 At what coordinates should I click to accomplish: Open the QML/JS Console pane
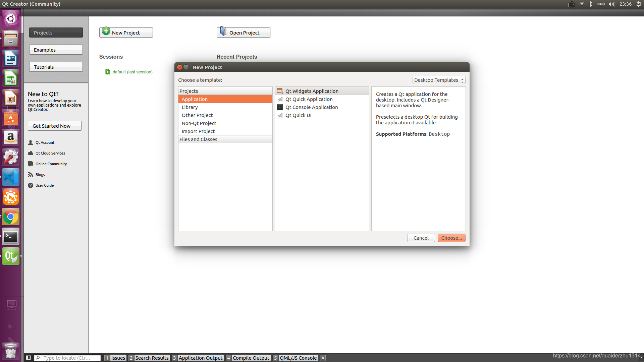click(295, 358)
